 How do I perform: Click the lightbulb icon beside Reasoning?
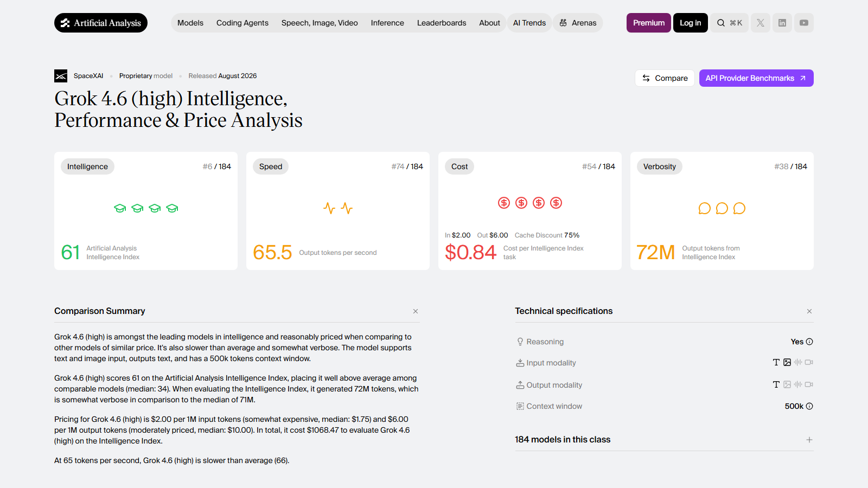tap(520, 342)
